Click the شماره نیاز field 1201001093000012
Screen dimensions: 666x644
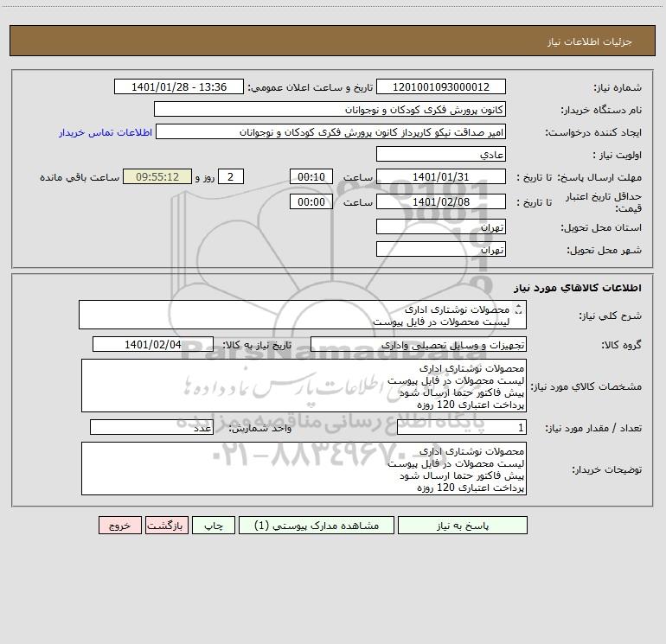coord(441,86)
